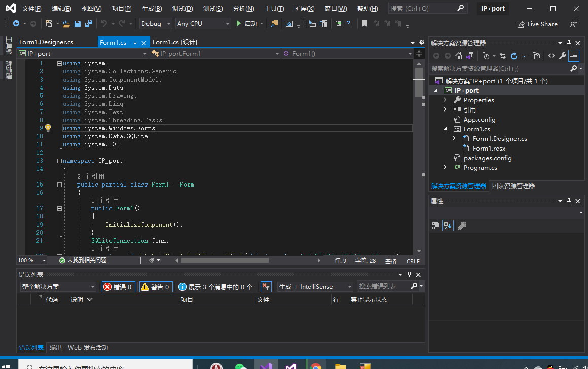Image resolution: width=588 pixels, height=369 pixels.
Task: Select packages.config in Solution Explorer
Action: point(488,158)
